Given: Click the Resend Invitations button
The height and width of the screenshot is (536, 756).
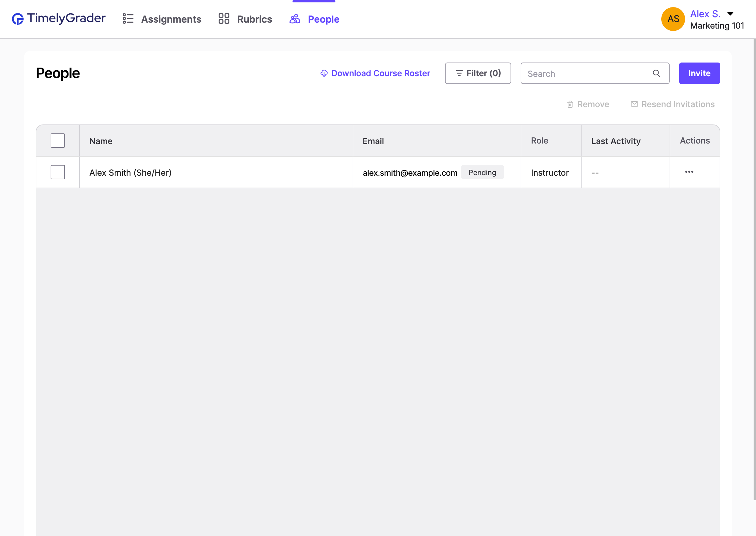Looking at the screenshot, I should point(677,104).
